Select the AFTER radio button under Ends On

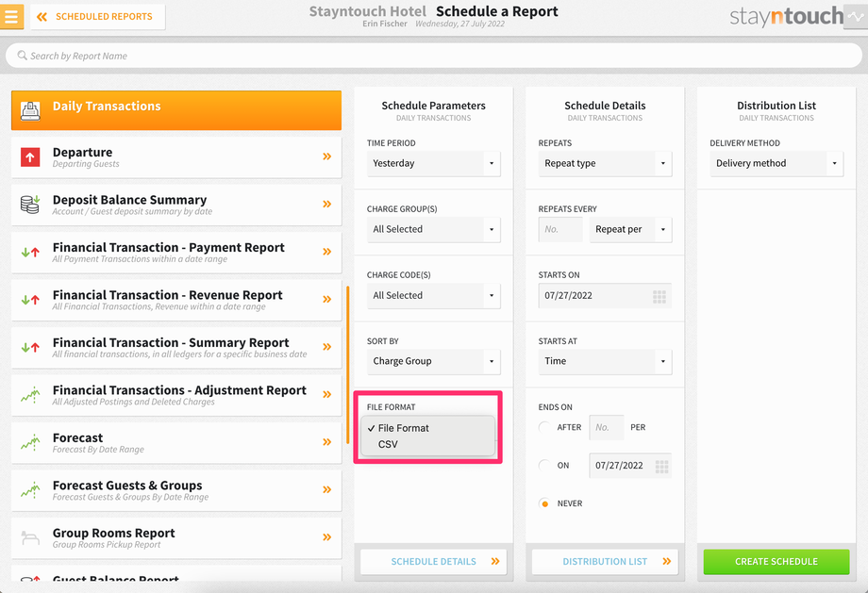tap(544, 427)
